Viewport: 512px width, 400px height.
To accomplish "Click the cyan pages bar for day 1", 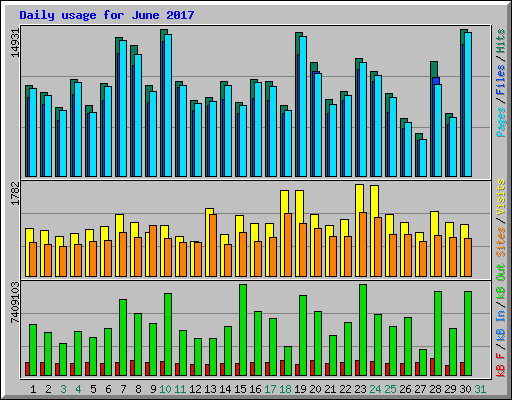I will click(33, 132).
